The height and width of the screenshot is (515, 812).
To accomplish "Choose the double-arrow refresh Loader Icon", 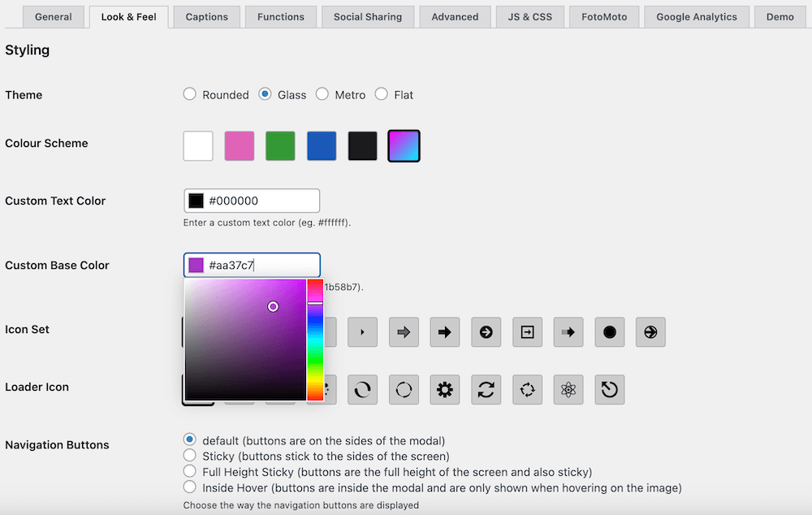I will 486,389.
